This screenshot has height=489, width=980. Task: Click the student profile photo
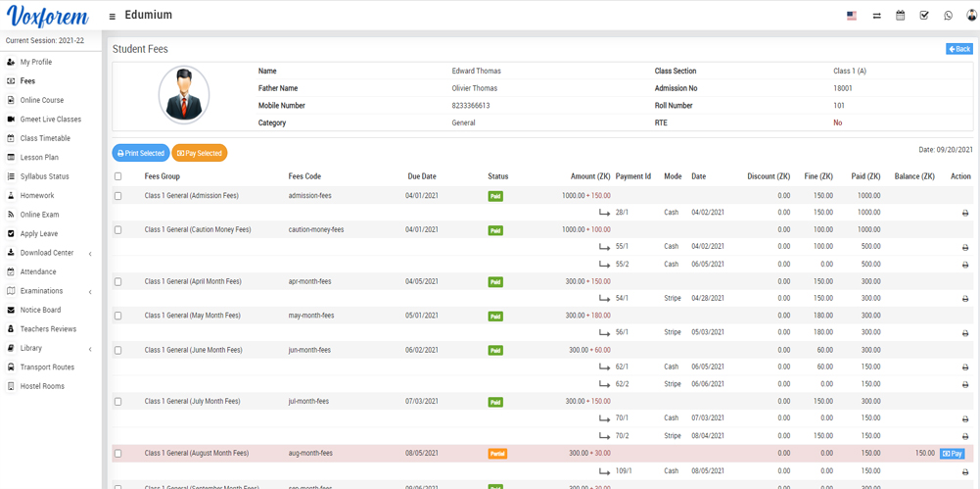click(184, 95)
